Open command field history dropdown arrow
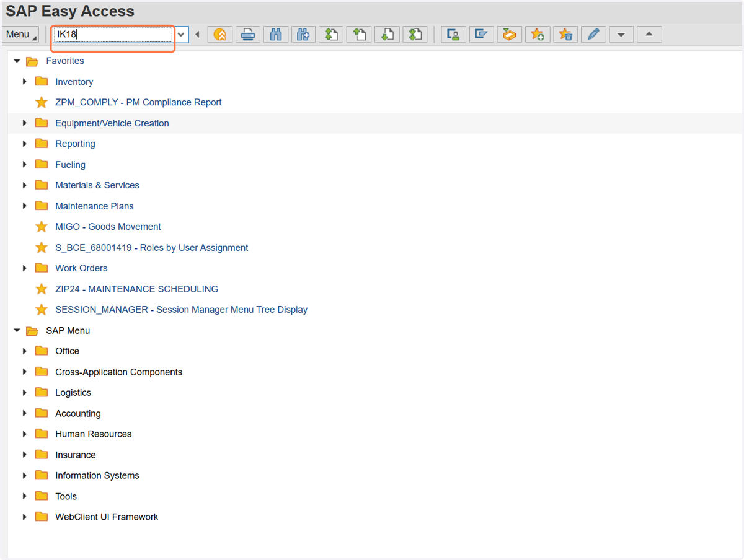Image resolution: width=744 pixels, height=560 pixels. tap(181, 35)
